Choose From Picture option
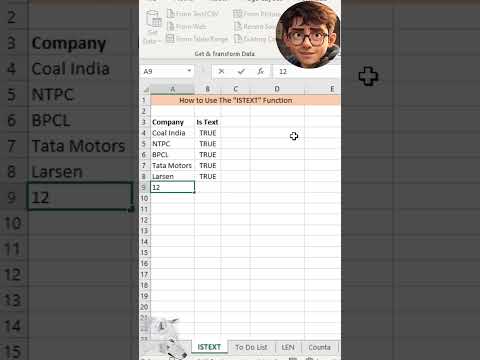Viewport: 480px width, 360px height. [x=256, y=14]
